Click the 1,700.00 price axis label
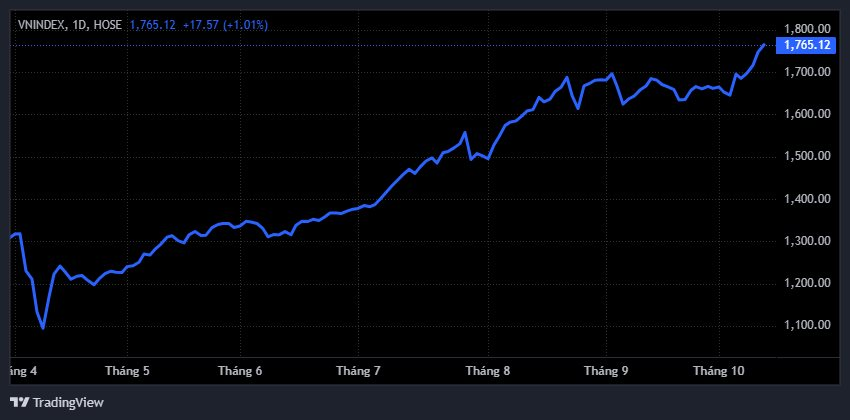This screenshot has width=850, height=420. (807, 72)
